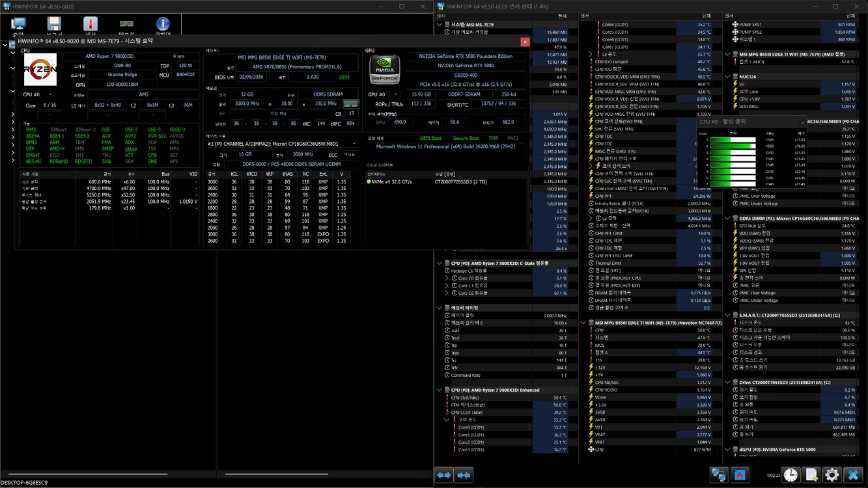Viewport: 868px width, 488px height.
Task: Click the Core 0 active clock bar
Action: coord(733,140)
